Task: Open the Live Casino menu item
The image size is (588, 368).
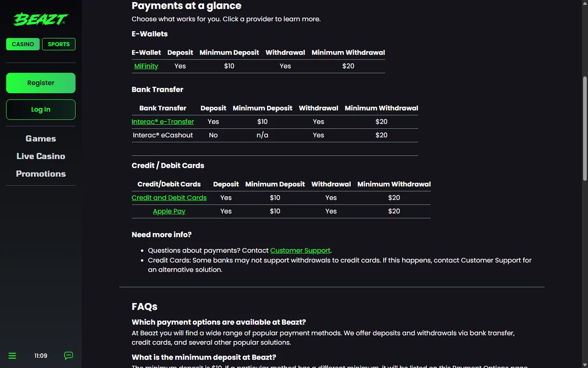Action: point(41,156)
